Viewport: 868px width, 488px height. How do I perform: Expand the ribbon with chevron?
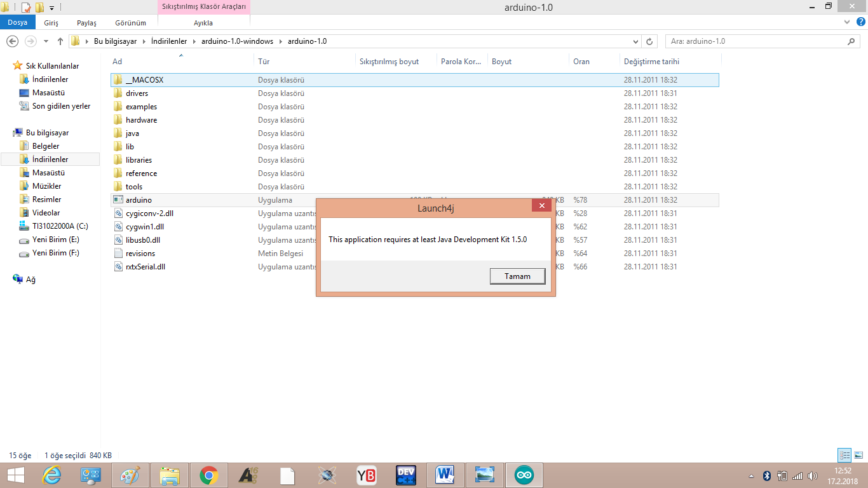(846, 22)
